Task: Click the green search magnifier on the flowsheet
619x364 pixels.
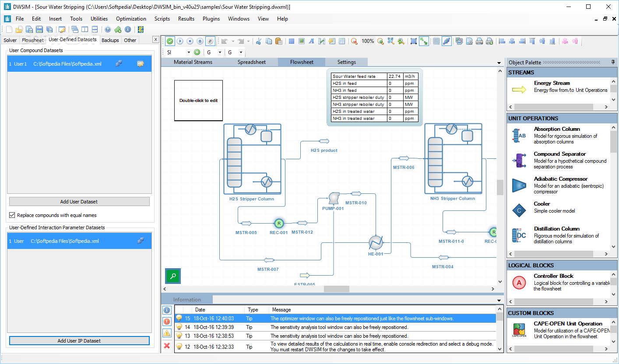Action: click(x=173, y=276)
